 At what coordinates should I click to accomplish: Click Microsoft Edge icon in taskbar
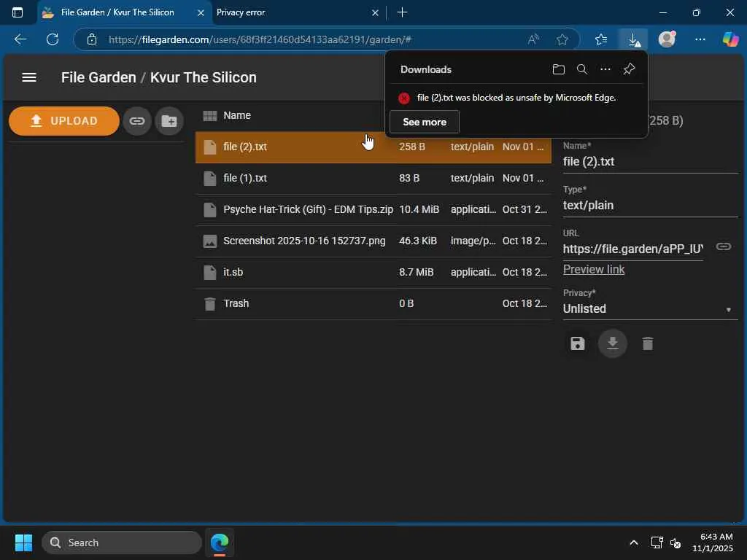coord(220,542)
